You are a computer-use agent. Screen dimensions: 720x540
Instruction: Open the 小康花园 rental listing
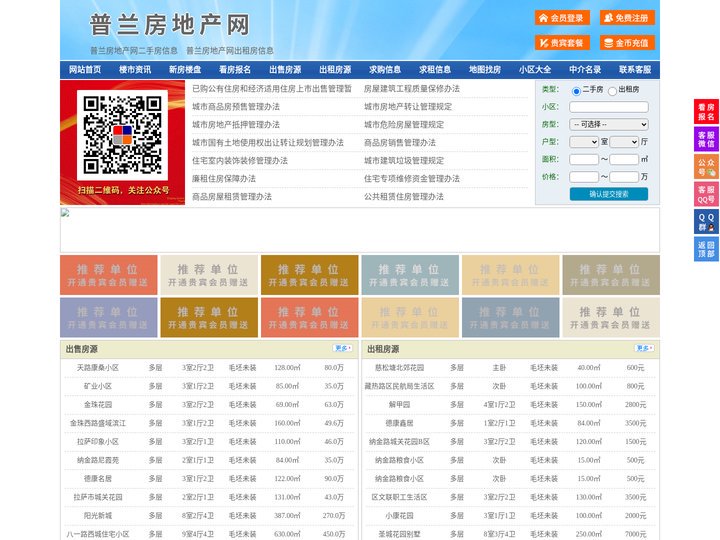pyautogui.click(x=399, y=516)
